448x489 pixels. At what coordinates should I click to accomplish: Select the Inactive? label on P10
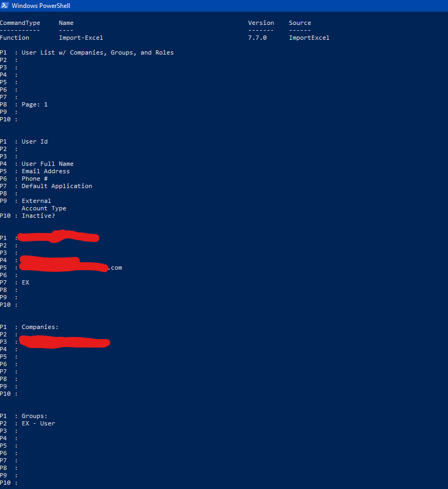pyautogui.click(x=38, y=216)
